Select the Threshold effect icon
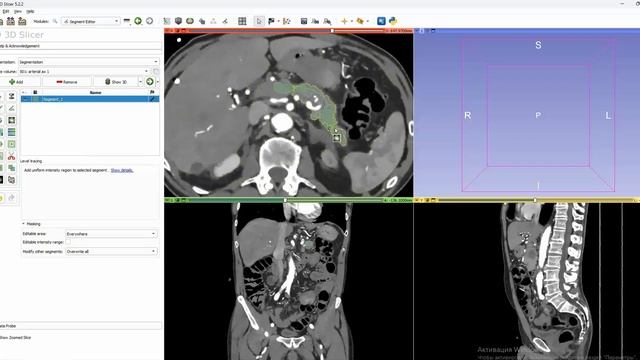Viewport: 640px width, 360px height. (x=11, y=96)
